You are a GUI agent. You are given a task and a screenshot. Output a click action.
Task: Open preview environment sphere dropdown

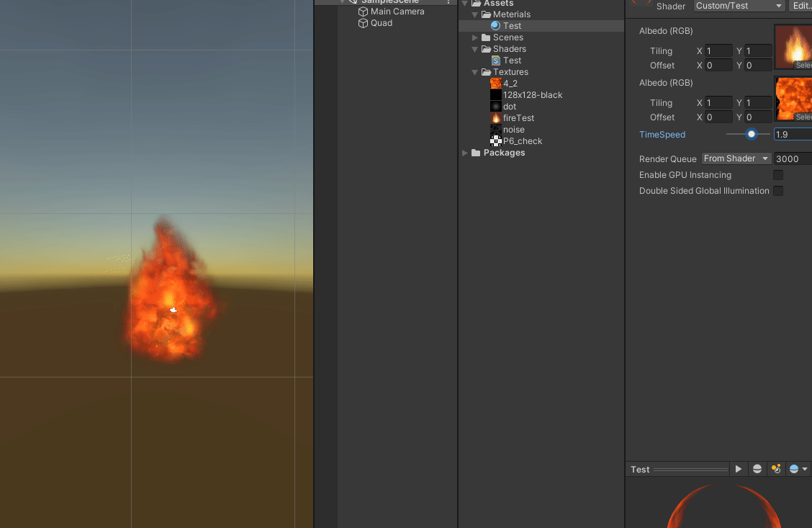point(798,469)
